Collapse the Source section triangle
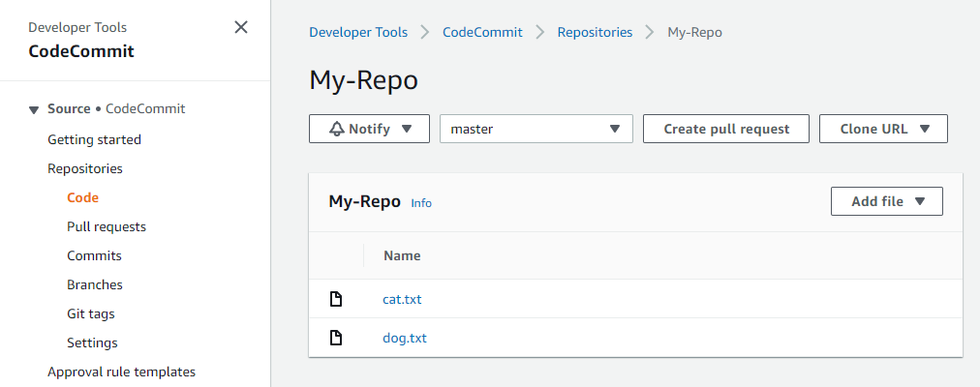This screenshot has height=387, width=980. point(34,109)
